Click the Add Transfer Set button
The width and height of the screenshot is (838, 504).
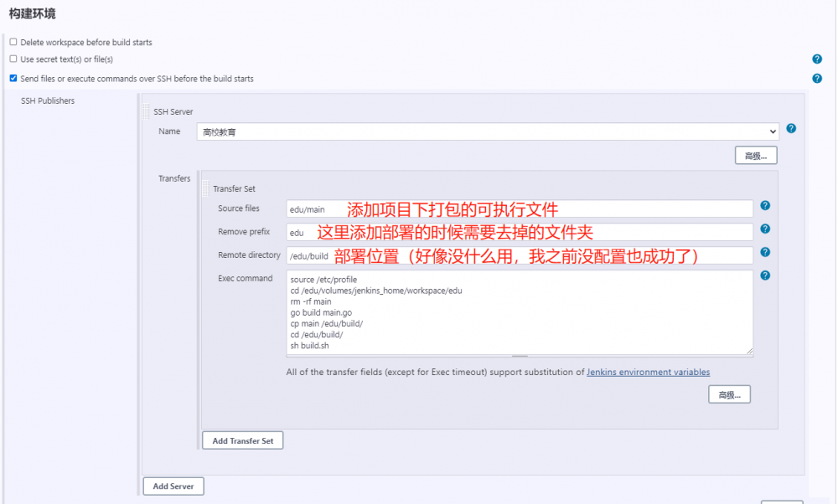click(x=242, y=440)
